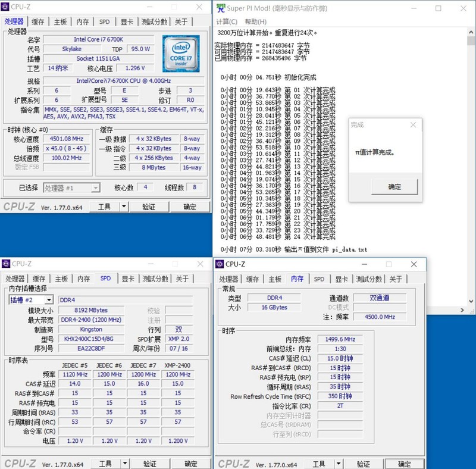Image resolution: width=476 pixels, height=469 pixels.
Task: Click the Kingston manufacturer field
Action: tap(91, 329)
